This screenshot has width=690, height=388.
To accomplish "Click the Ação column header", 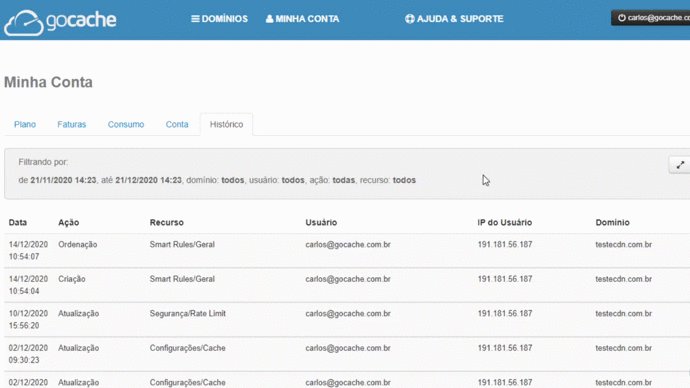I will click(69, 223).
